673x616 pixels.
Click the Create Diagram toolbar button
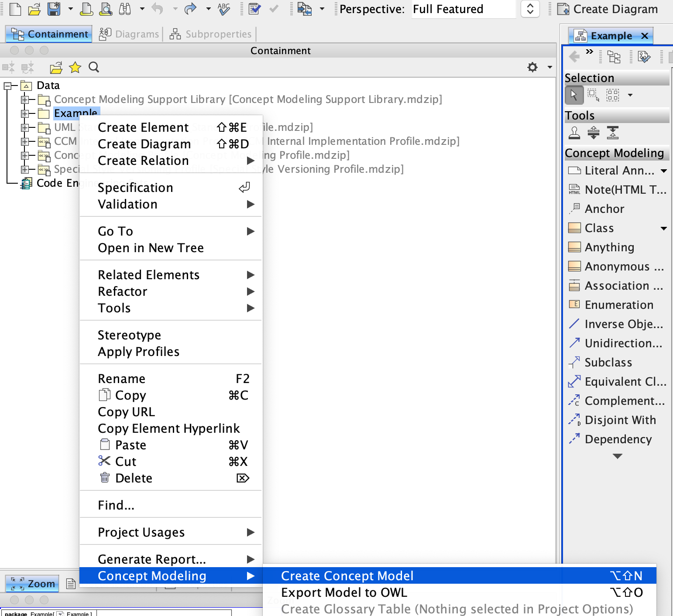coord(608,9)
